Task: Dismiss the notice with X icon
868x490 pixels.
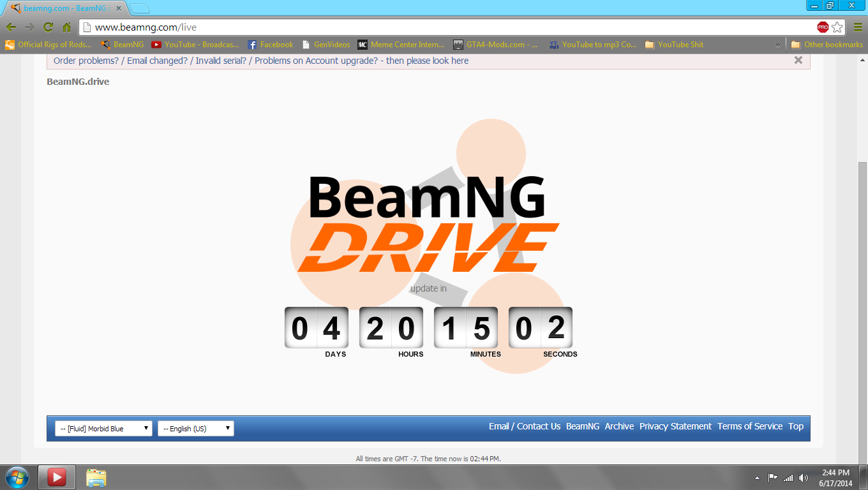Action: (798, 60)
